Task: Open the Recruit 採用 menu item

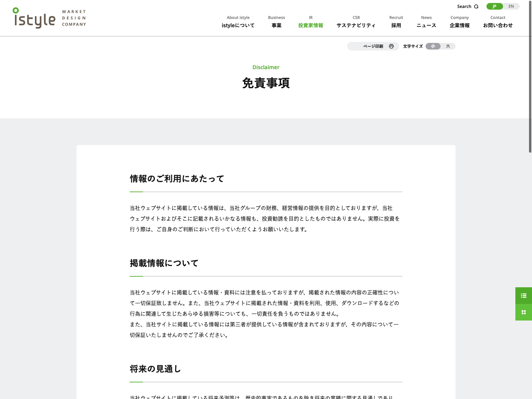Action: pyautogui.click(x=396, y=22)
